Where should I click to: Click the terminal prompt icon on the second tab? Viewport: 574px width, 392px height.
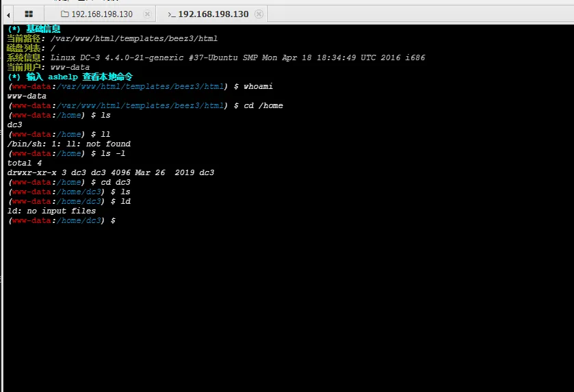[x=171, y=14]
